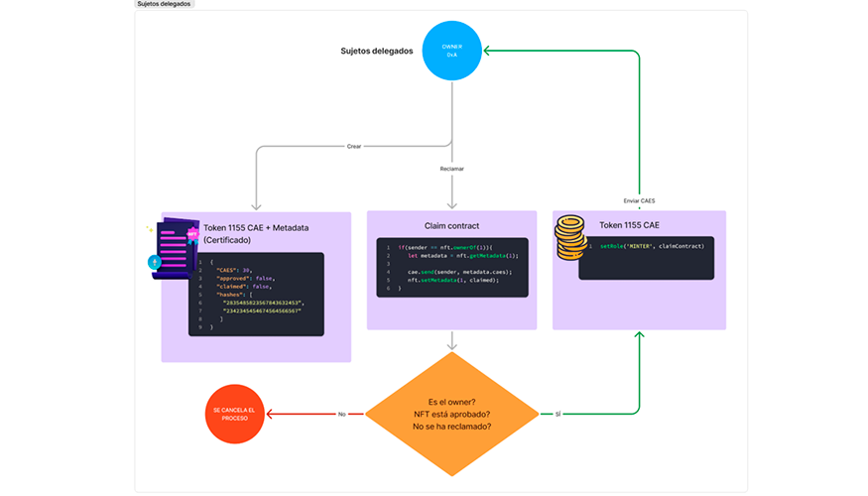Viewport: 868px width, 496px height.
Task: Click the 'Enviar CAES' connector label
Action: pyautogui.click(x=639, y=201)
